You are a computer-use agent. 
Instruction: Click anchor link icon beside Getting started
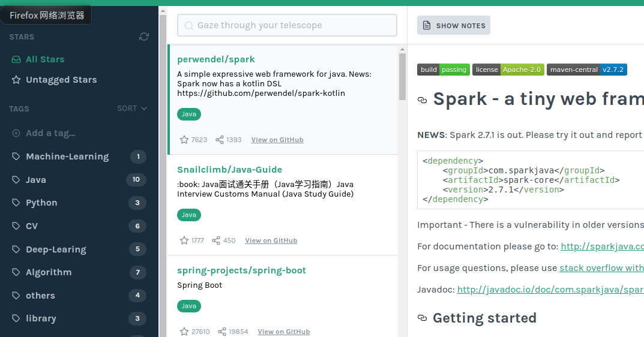422,318
